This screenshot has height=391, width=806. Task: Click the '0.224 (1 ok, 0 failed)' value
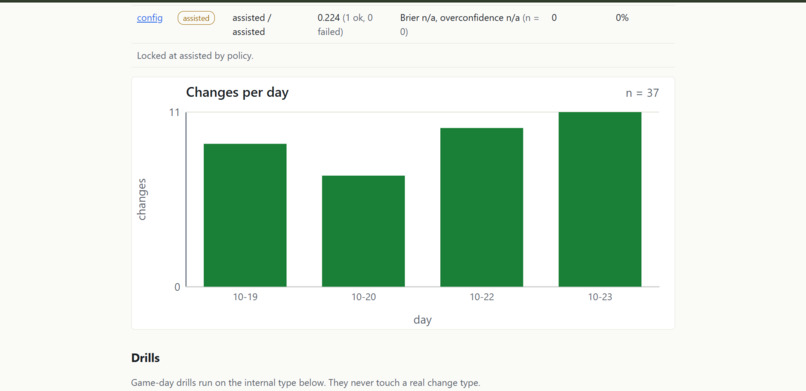tap(345, 25)
